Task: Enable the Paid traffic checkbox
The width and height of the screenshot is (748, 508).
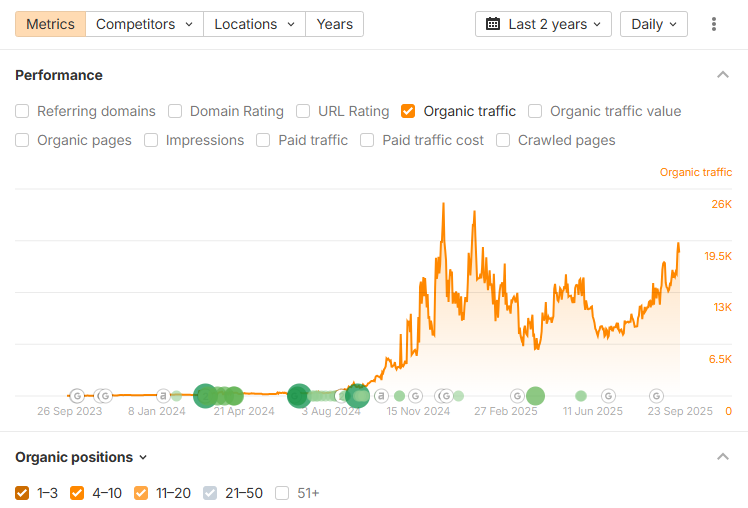Action: [263, 141]
